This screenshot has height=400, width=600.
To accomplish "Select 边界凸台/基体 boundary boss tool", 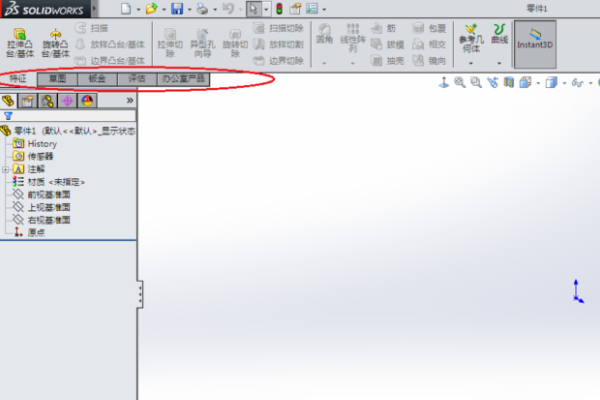I will [110, 60].
